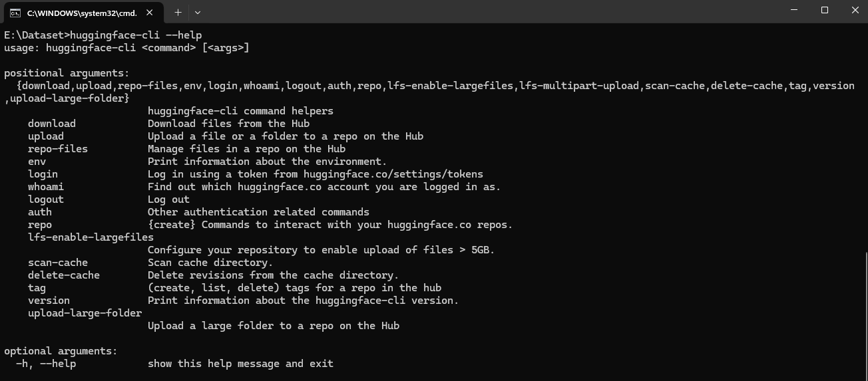Expand the new tab profile dropdown chevron
The width and height of the screenshot is (868, 381).
coord(198,12)
